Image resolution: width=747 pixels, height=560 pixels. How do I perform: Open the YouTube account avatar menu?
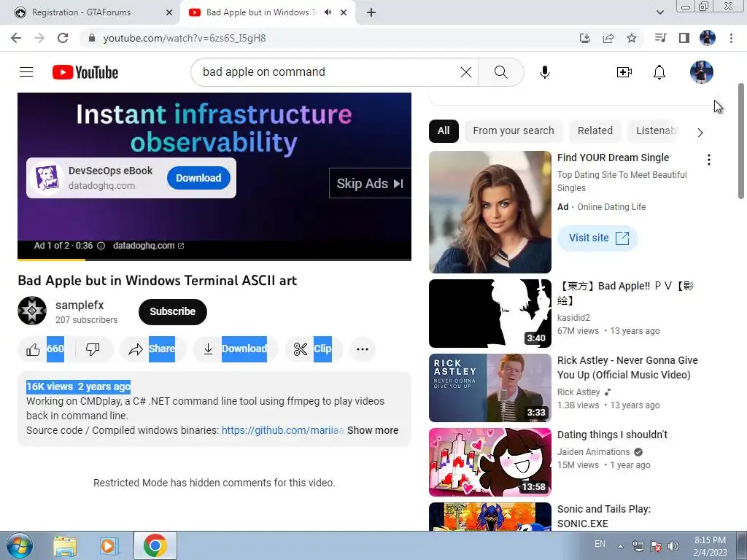coord(701,72)
